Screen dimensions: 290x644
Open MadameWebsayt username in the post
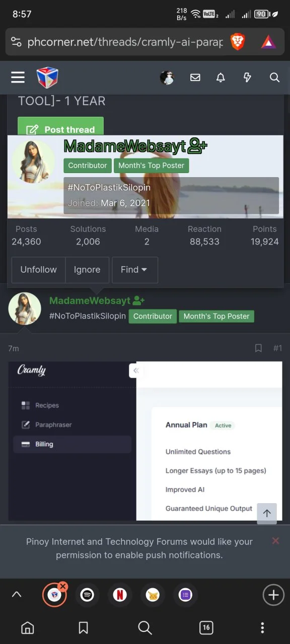pyautogui.click(x=90, y=301)
